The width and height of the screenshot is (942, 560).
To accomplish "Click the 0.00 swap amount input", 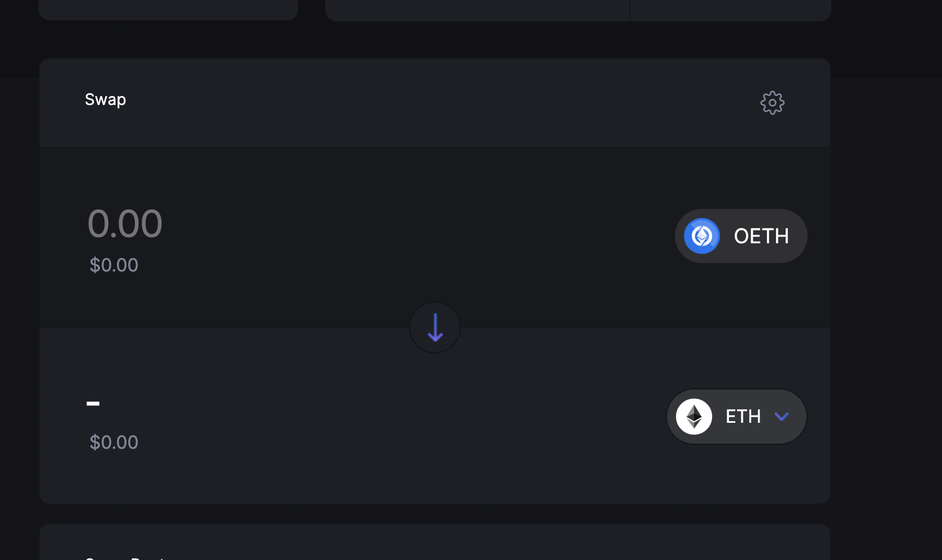I will (x=125, y=223).
